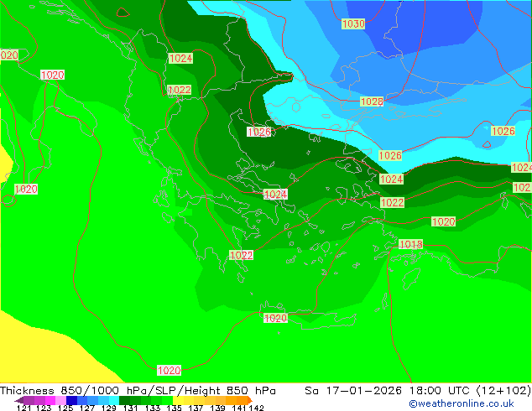Image resolution: width=532 pixels, height=411 pixels.
Task: Pick the navy blue legend swatch
Action: [71, 400]
